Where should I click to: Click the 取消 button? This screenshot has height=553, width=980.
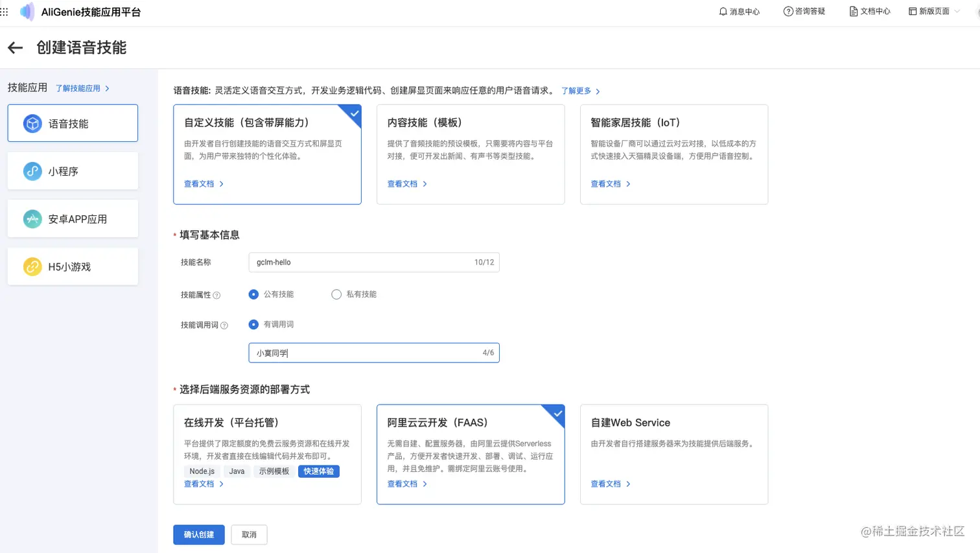pos(250,535)
